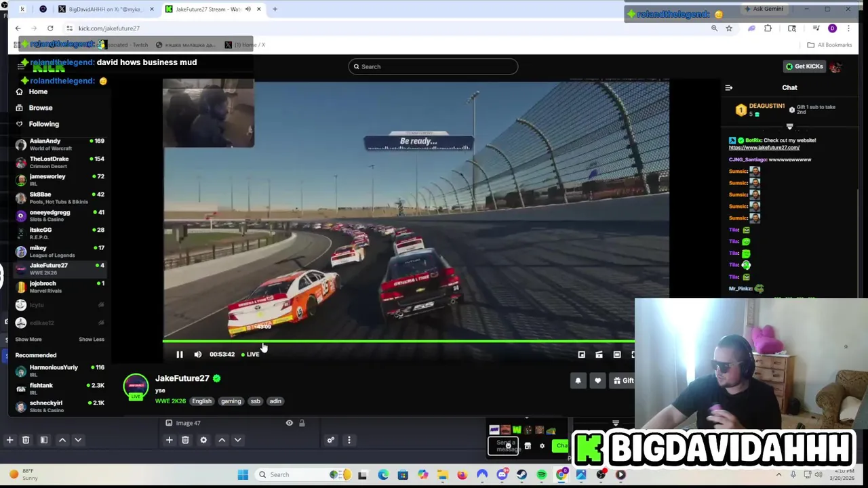The height and width of the screenshot is (488, 868).
Task: Click the Get KICKs button
Action: coord(804,66)
